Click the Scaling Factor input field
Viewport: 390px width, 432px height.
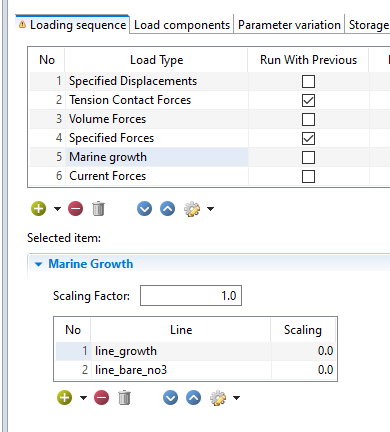tap(191, 295)
